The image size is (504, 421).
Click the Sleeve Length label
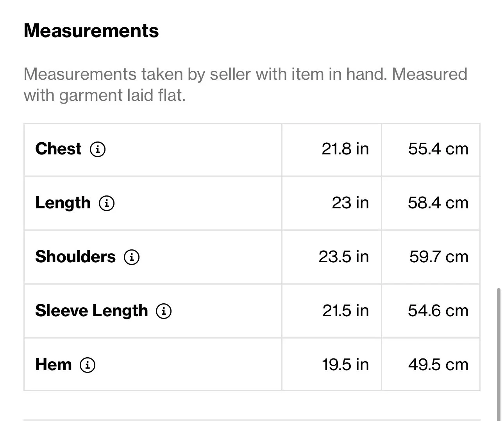[x=91, y=311]
